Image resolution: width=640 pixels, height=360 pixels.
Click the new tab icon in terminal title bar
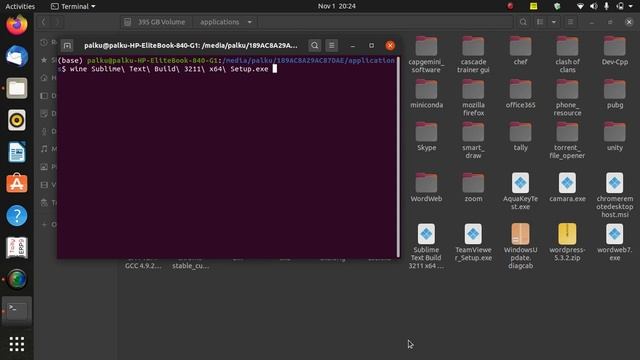point(67,45)
